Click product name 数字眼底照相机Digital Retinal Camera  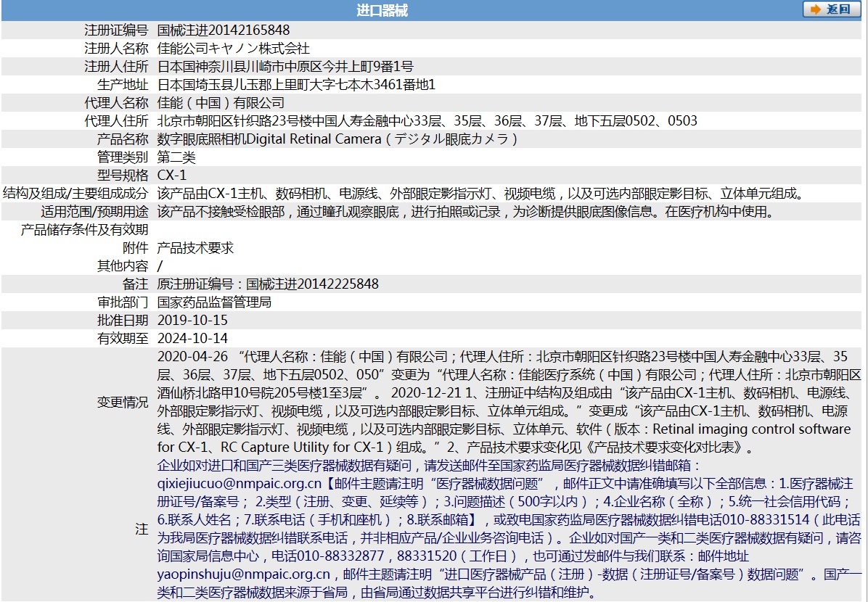tap(337, 139)
